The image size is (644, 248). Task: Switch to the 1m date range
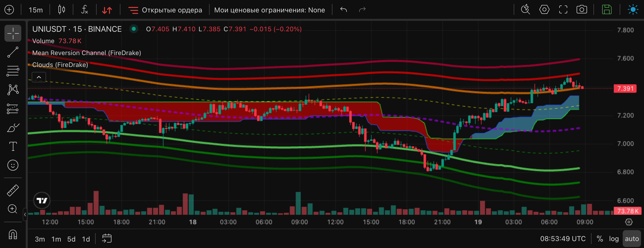tap(56, 239)
